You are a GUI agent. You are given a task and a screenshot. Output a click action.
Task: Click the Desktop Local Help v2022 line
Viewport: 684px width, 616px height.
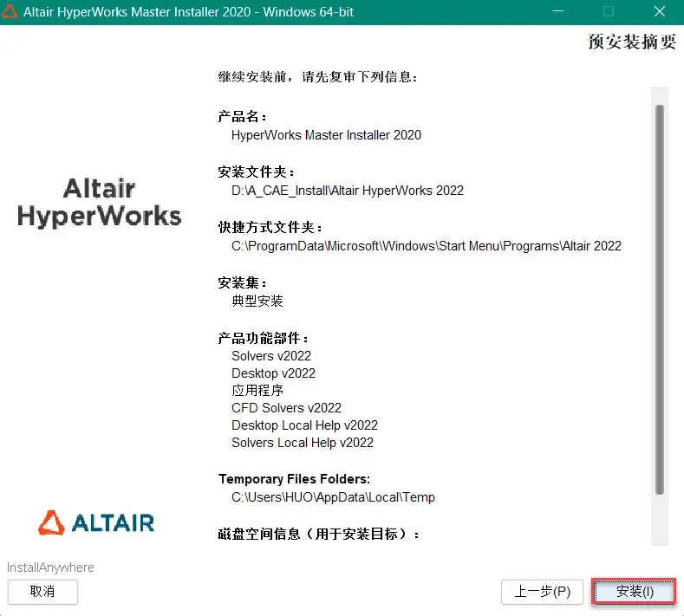304,425
